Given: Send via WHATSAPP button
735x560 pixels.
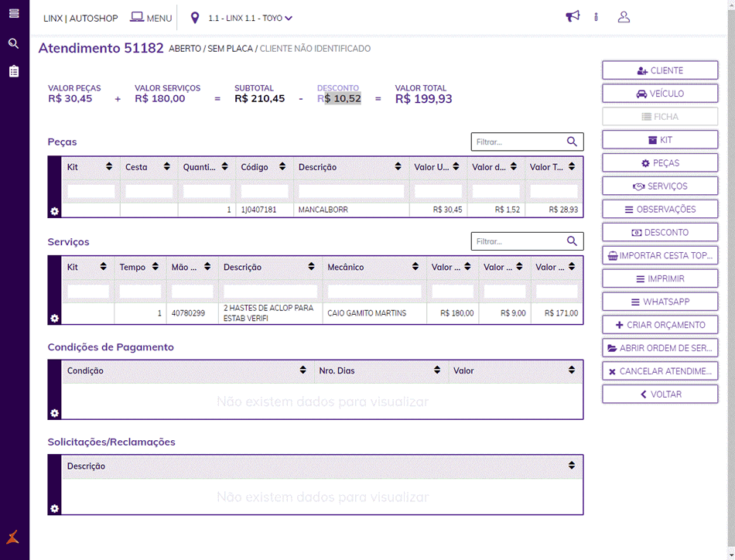Looking at the screenshot, I should 660,302.
